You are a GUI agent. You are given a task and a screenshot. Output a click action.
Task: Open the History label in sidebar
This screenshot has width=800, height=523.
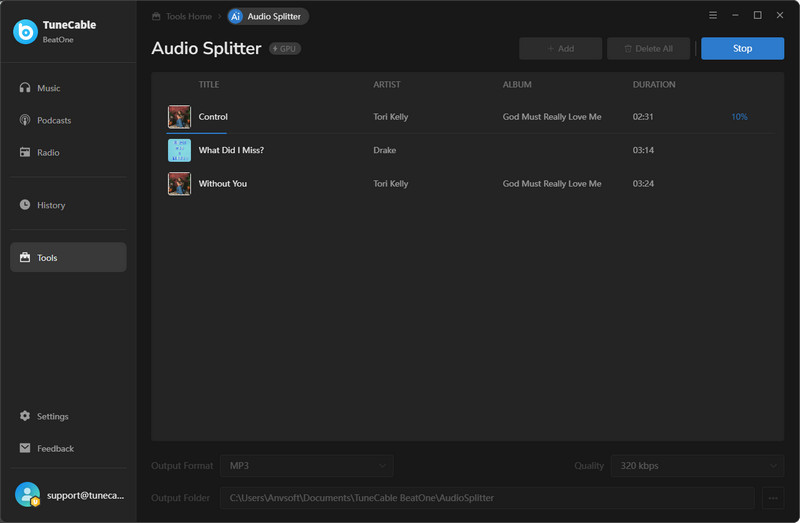(x=51, y=205)
